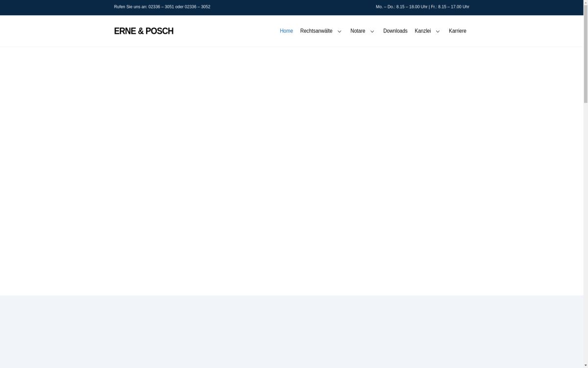Navigate to the Karriere page

[x=457, y=31]
